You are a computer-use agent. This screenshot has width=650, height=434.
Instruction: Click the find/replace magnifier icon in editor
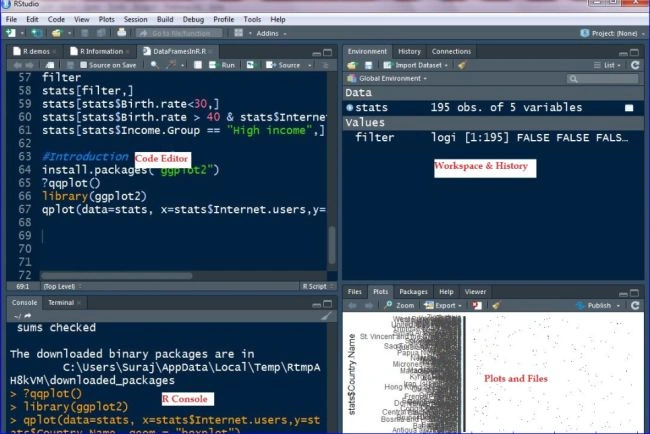pyautogui.click(x=155, y=65)
